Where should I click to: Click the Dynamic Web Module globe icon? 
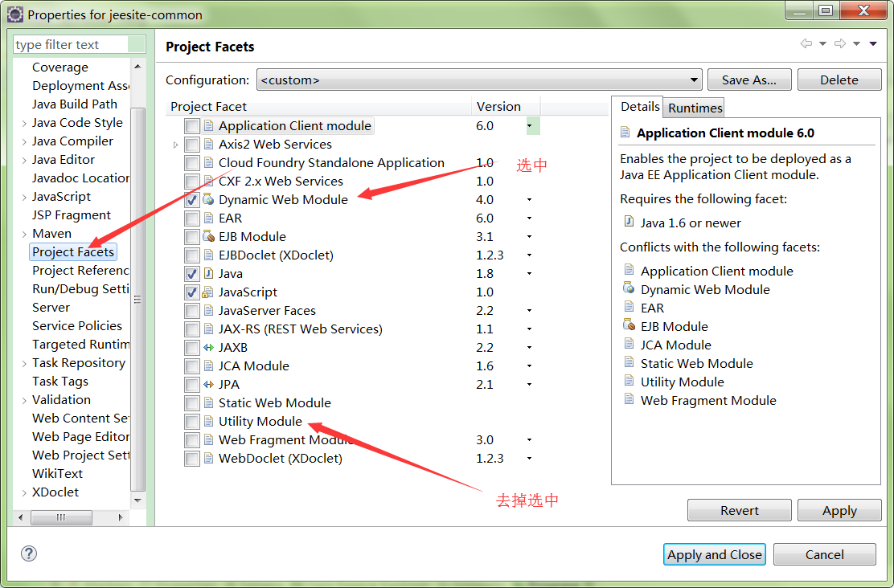pyautogui.click(x=209, y=199)
